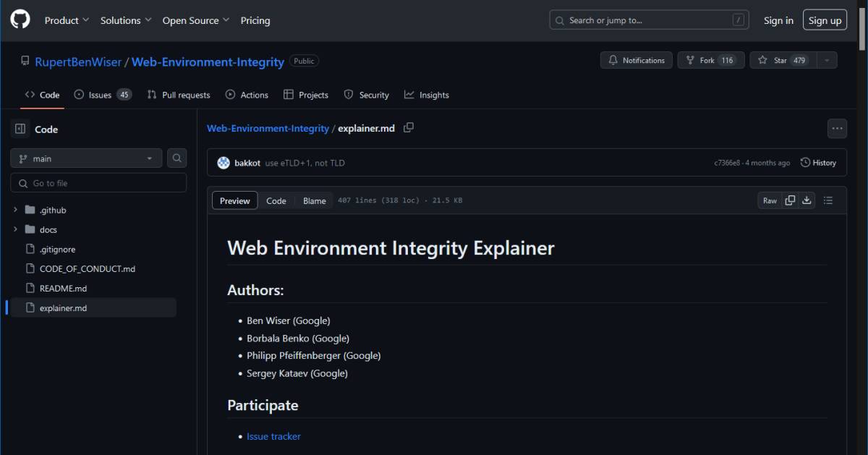Select the Preview view toggle
This screenshot has height=455, width=868.
click(x=235, y=200)
